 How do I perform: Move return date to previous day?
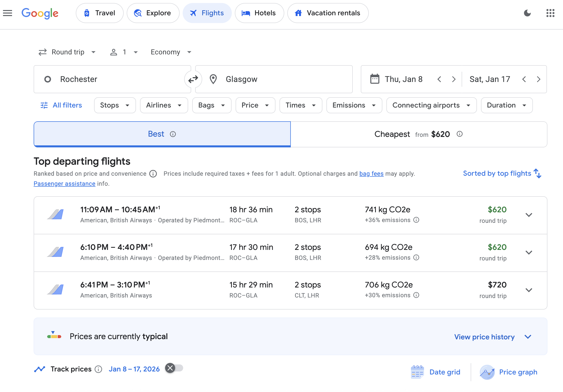(524, 79)
